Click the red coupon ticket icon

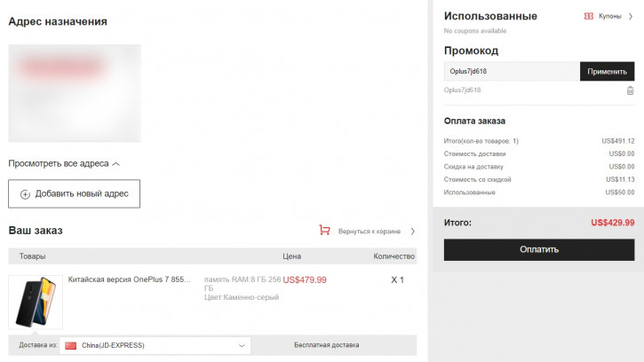pos(589,16)
